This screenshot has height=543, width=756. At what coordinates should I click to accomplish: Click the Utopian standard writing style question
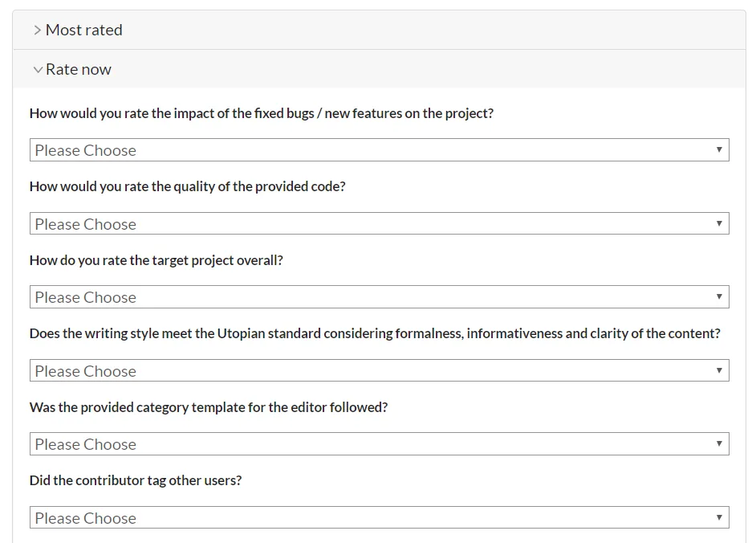pos(375,333)
